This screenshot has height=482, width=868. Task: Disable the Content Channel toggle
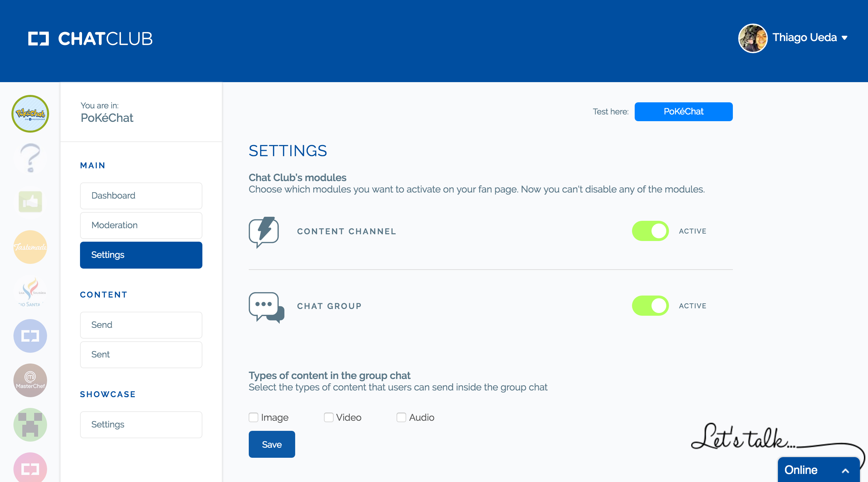point(650,231)
